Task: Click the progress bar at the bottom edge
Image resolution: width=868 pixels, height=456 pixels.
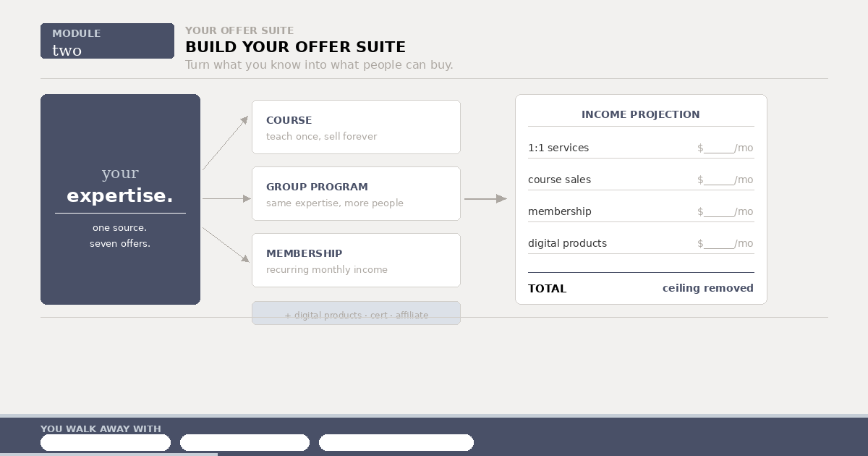Action: tap(109, 455)
